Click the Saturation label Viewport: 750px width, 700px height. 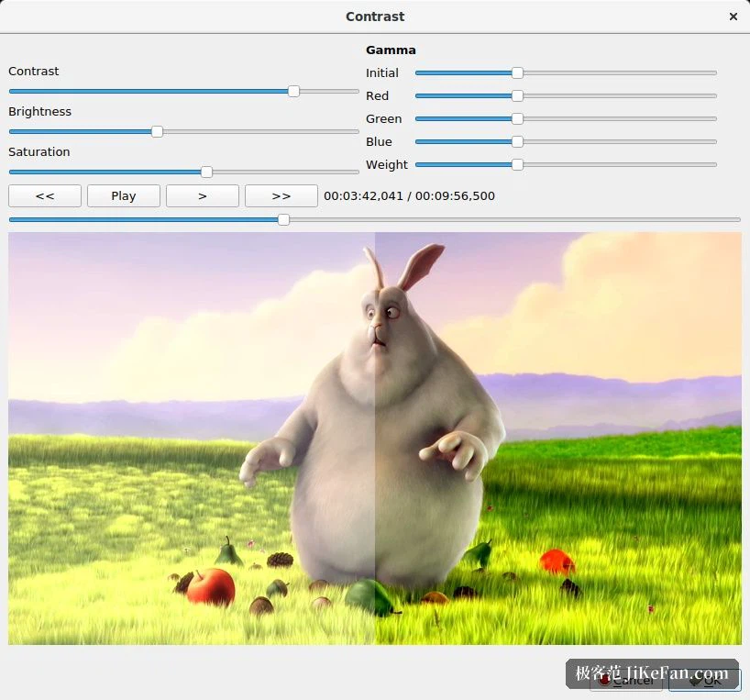[39, 151]
